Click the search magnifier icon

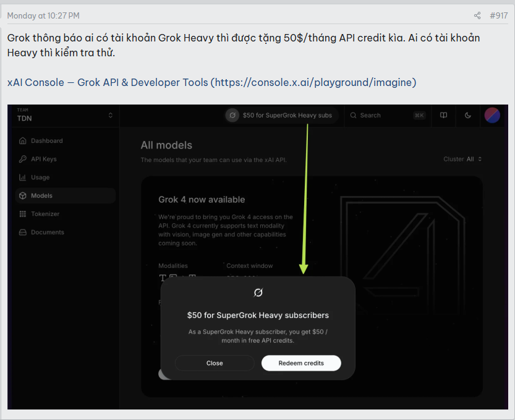click(x=353, y=115)
